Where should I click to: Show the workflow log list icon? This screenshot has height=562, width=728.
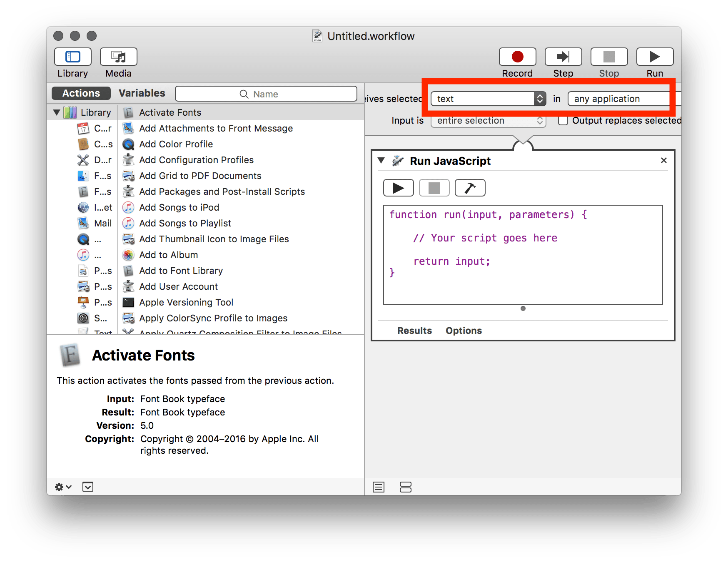379,487
